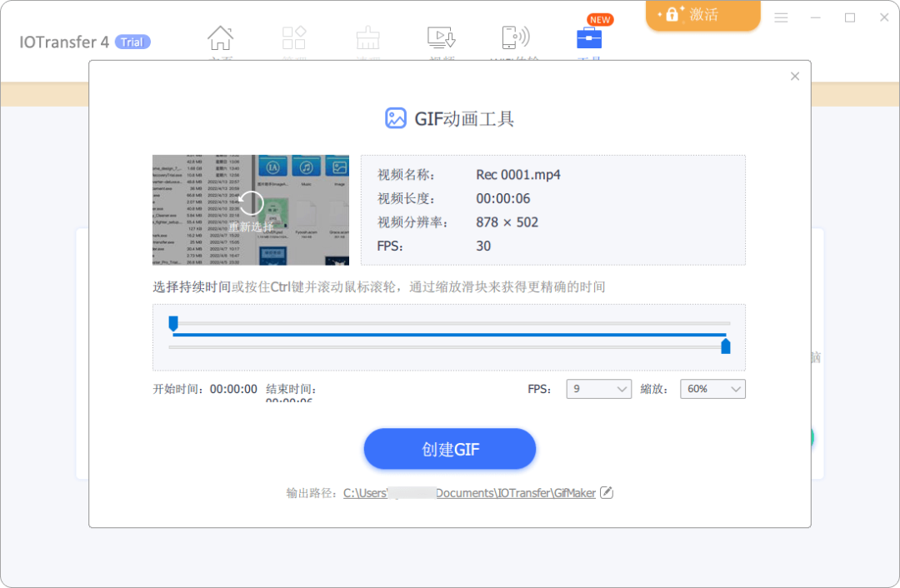Screen dimensions: 900x588
Task: Open the IOTransfer home screen icon
Action: [x=220, y=38]
